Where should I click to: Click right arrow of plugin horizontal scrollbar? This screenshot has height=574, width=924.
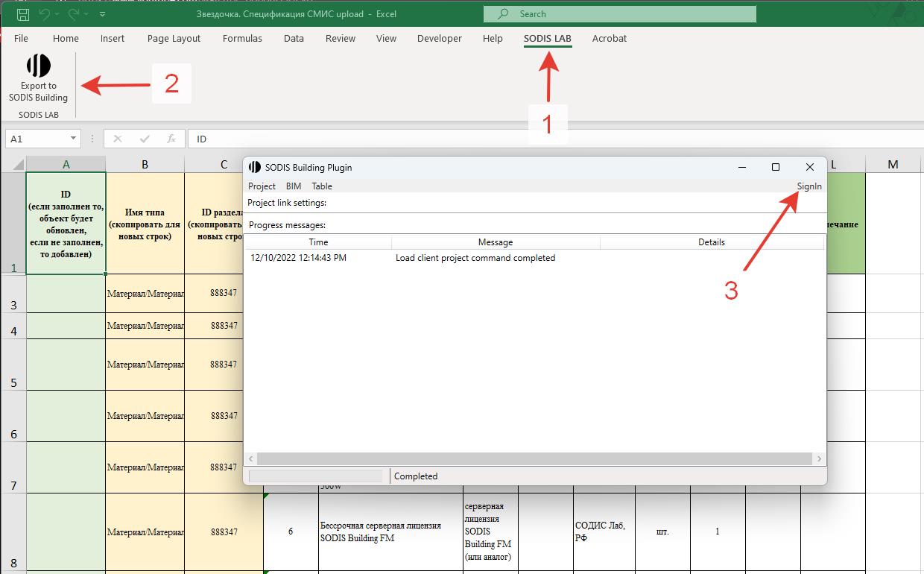(819, 459)
